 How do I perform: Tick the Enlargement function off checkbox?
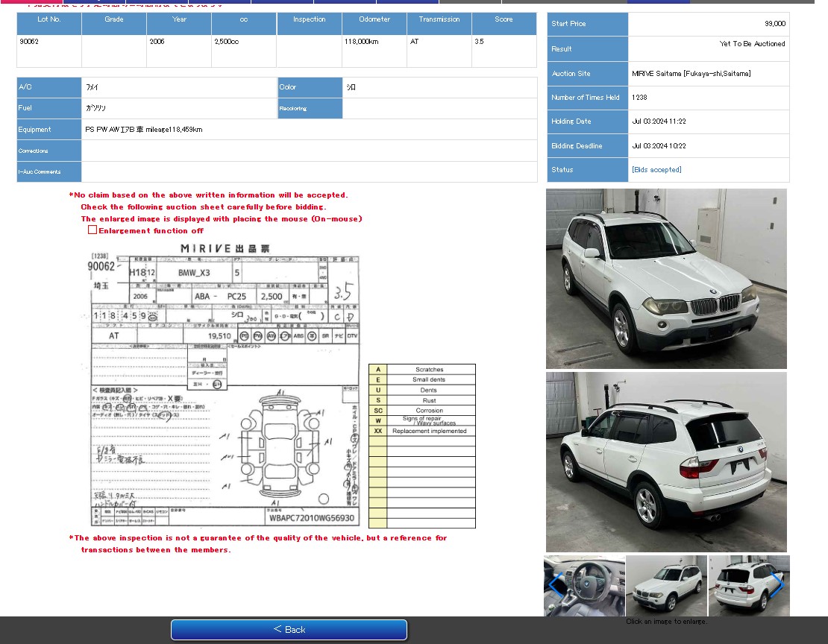pos(92,230)
